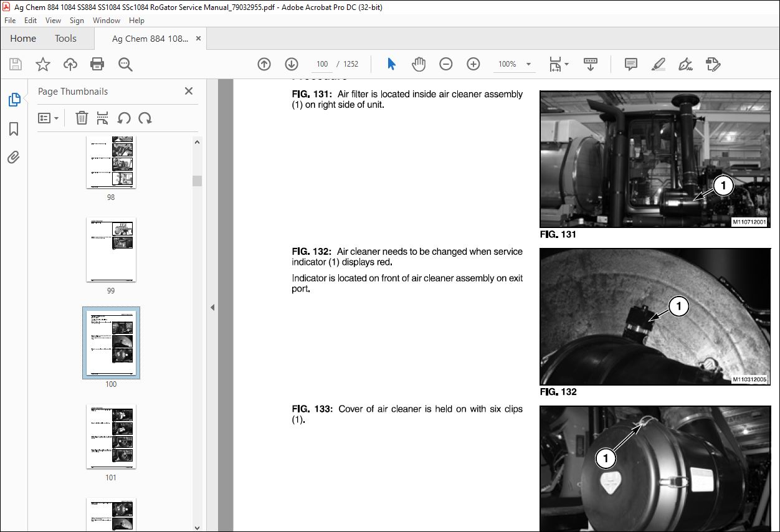Open the scrolling mode tool
The height and width of the screenshot is (532, 780).
[591, 64]
